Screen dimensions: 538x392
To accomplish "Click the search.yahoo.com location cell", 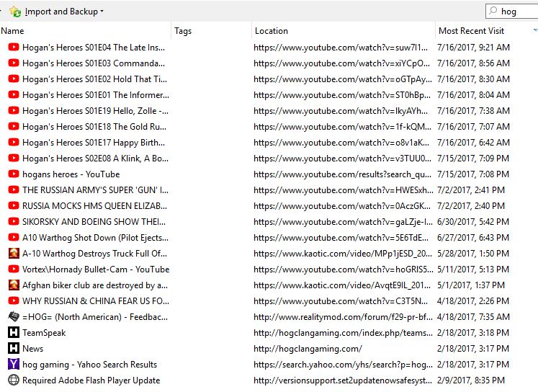I will (x=343, y=364).
